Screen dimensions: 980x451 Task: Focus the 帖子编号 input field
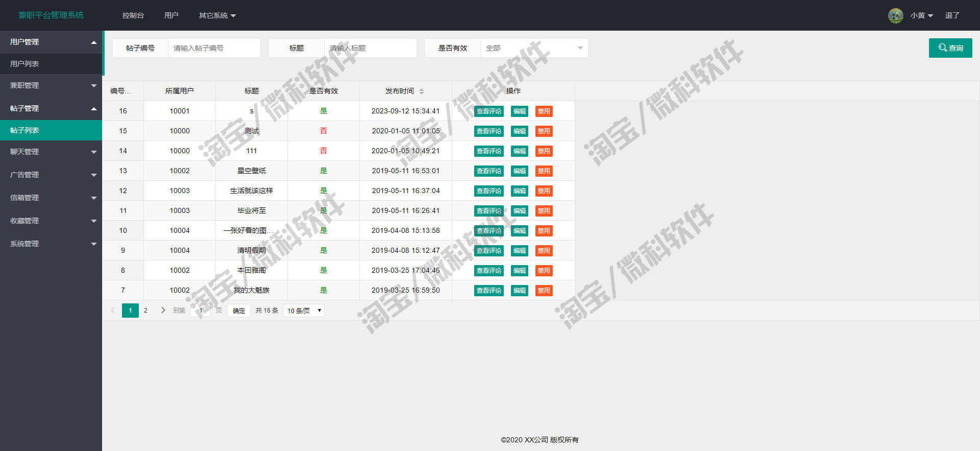[214, 48]
